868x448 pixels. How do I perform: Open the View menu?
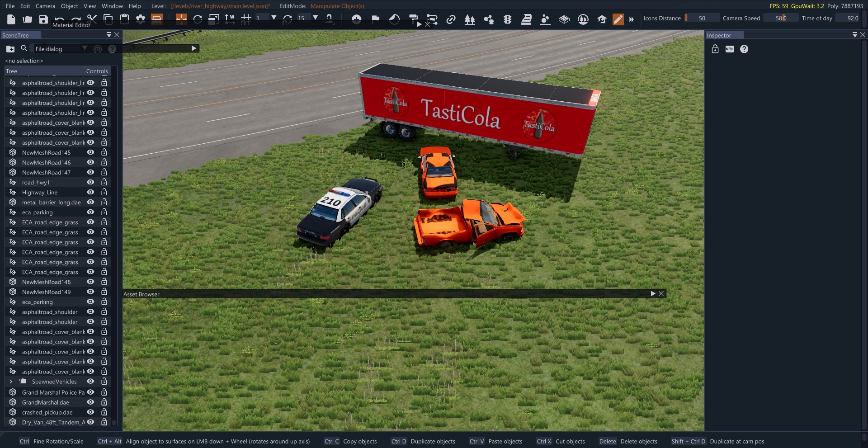90,6
